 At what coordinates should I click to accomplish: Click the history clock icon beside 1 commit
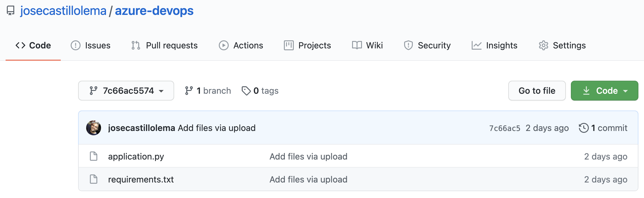click(584, 128)
